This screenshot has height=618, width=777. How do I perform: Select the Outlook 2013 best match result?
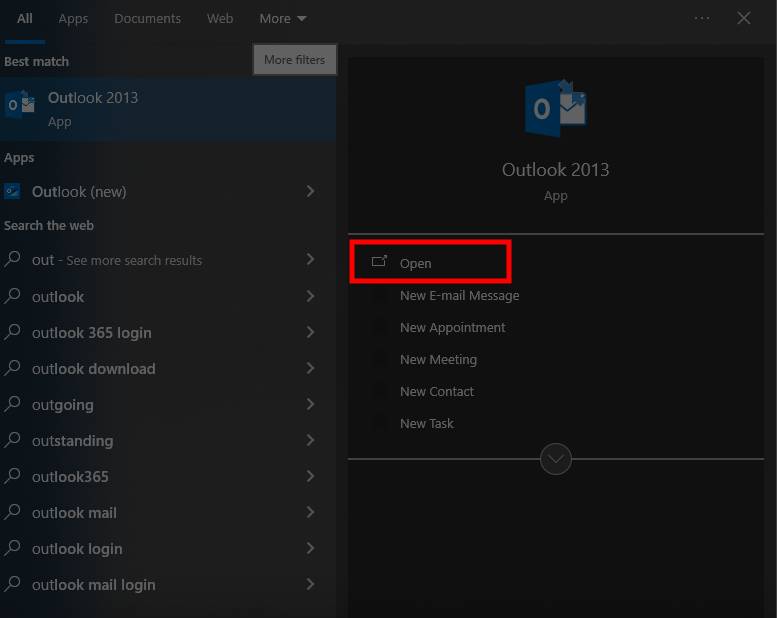[168, 109]
